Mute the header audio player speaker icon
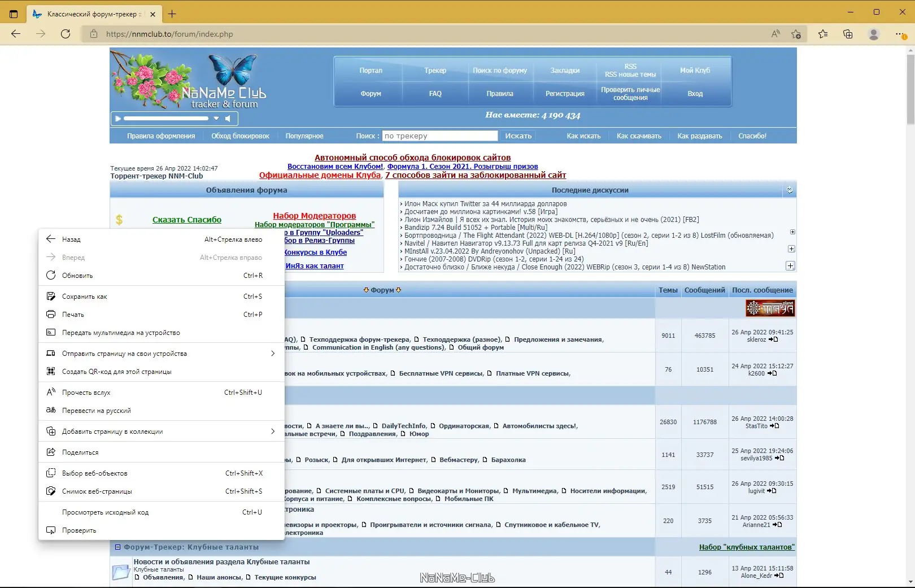Image resolution: width=915 pixels, height=588 pixels. click(228, 119)
